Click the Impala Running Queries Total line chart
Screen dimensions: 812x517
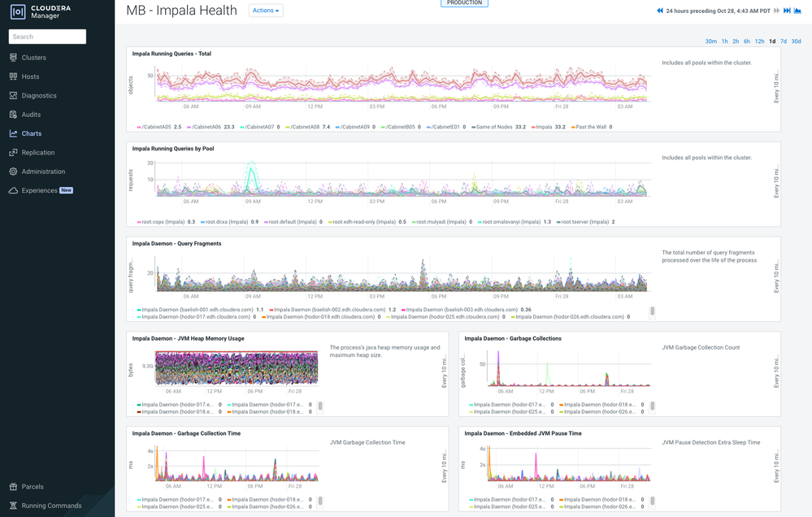(402, 83)
